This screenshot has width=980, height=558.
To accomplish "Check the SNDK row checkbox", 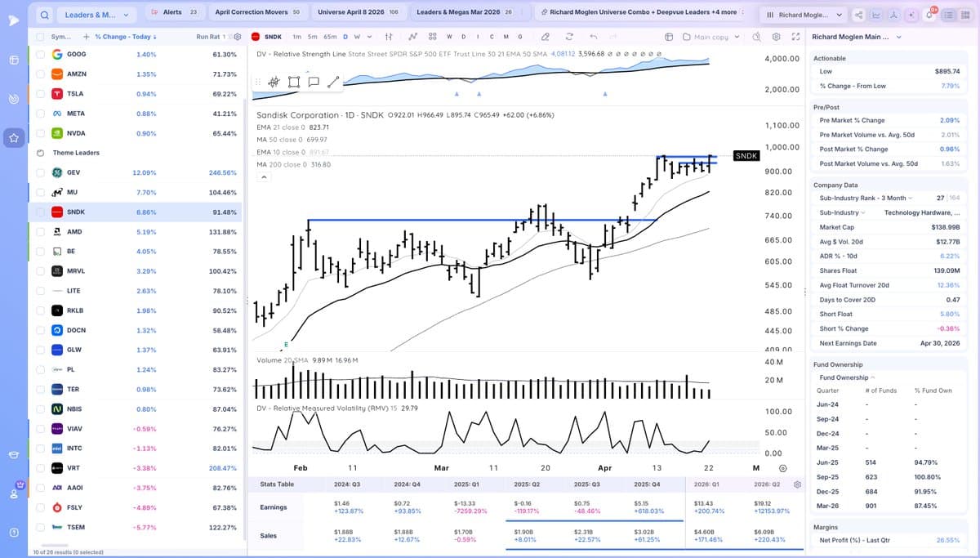I will coord(40,212).
